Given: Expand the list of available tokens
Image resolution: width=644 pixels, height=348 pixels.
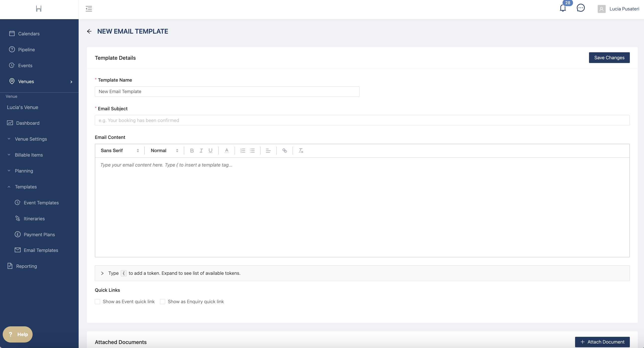Looking at the screenshot, I should coord(102,273).
